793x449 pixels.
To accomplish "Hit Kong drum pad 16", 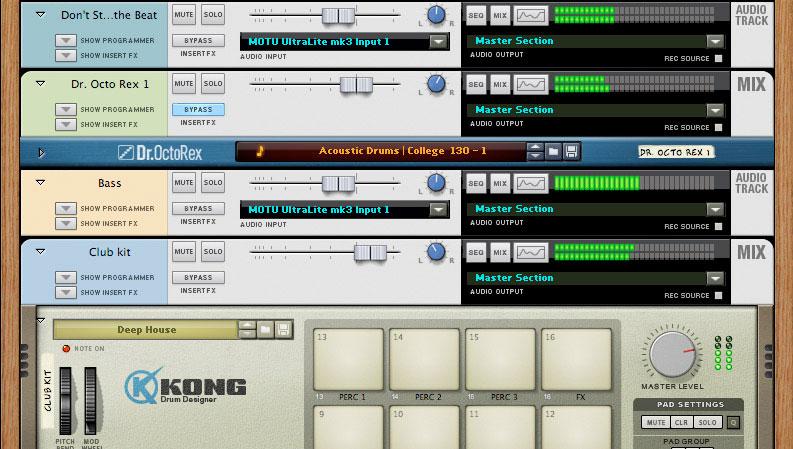I will [576, 360].
